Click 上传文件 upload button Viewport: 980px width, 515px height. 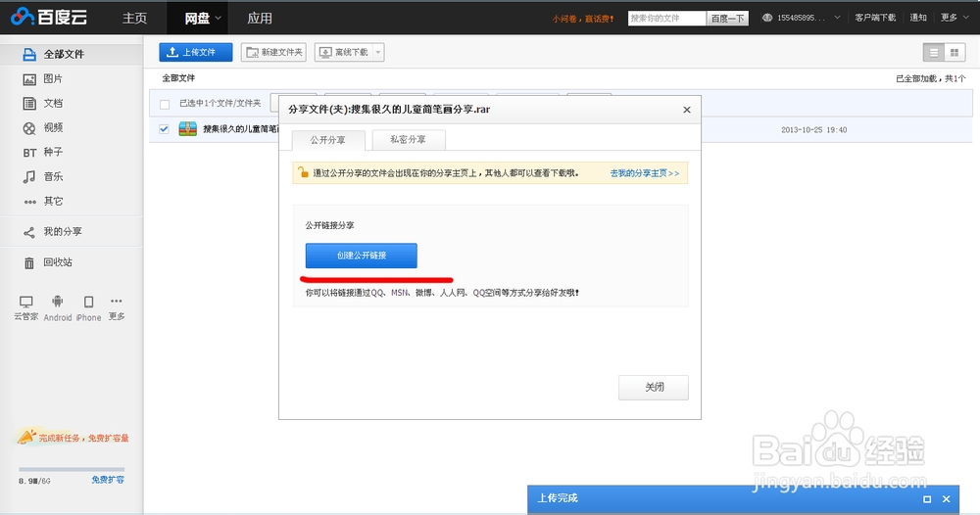point(196,53)
